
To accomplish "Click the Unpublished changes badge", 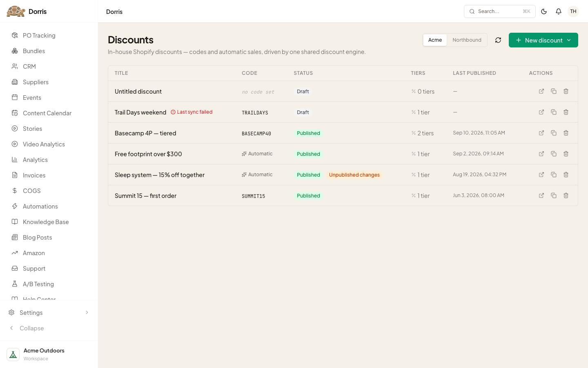I will (354, 175).
